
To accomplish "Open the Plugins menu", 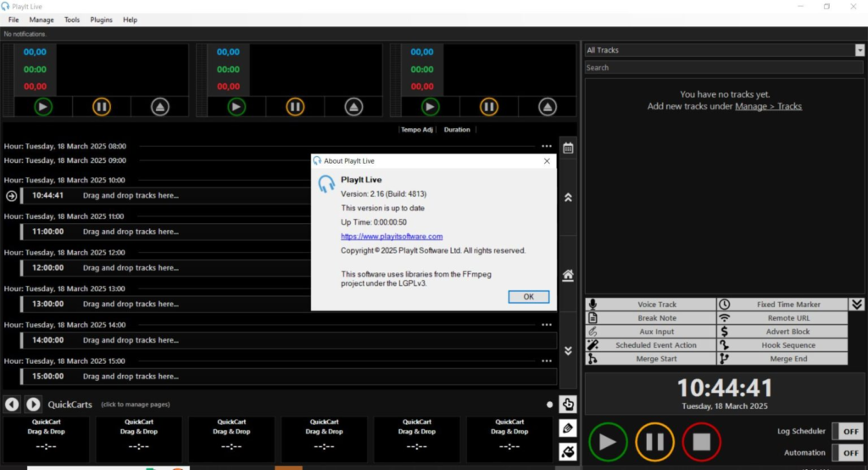I will pyautogui.click(x=102, y=20).
